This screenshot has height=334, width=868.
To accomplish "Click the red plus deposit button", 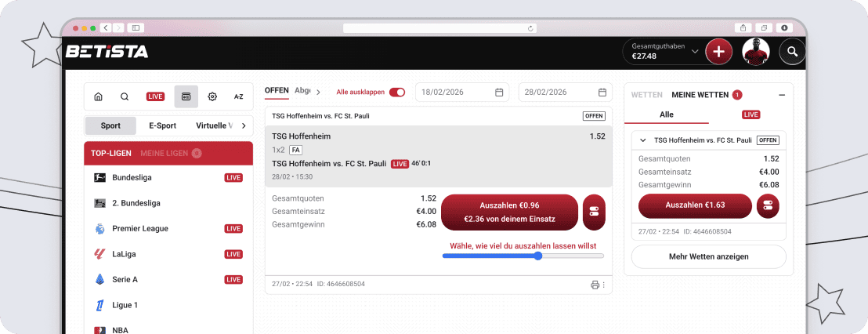I will [x=718, y=52].
